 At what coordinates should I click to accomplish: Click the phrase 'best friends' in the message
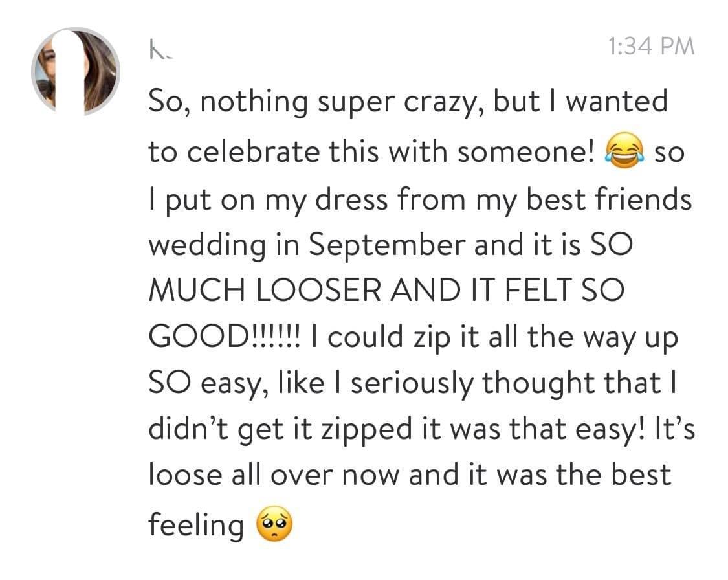609,199
